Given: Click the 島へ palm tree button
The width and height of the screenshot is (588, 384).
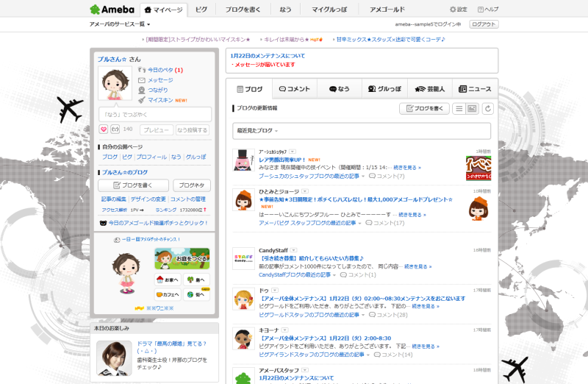Looking at the screenshot, I should [x=196, y=280].
